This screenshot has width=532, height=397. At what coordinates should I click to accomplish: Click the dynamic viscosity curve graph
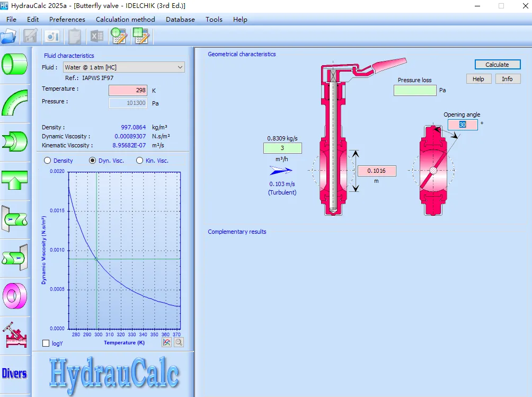pos(124,250)
